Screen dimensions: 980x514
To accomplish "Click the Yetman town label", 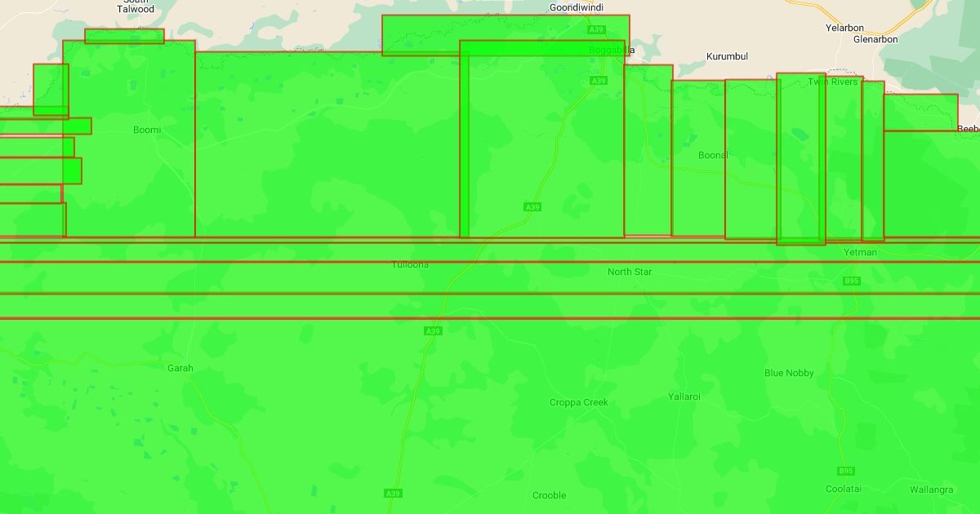I will point(860,253).
